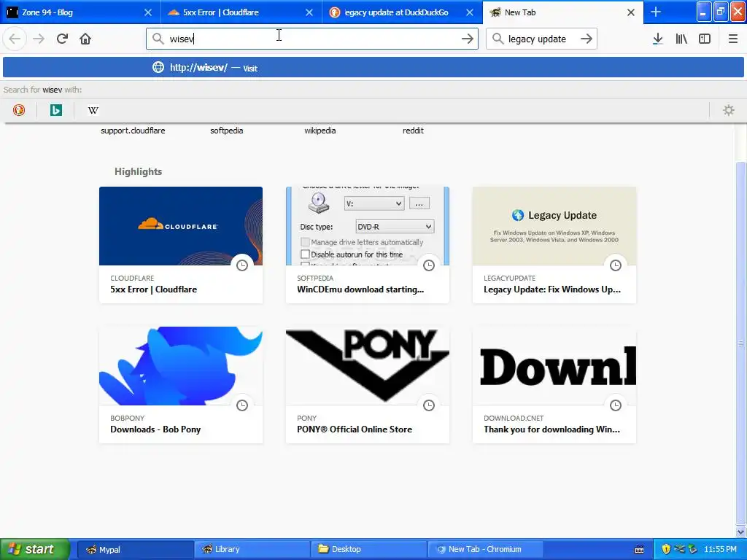Click the clock icon on the WinCDEmu card
The width and height of the screenshot is (747, 560).
[429, 265]
